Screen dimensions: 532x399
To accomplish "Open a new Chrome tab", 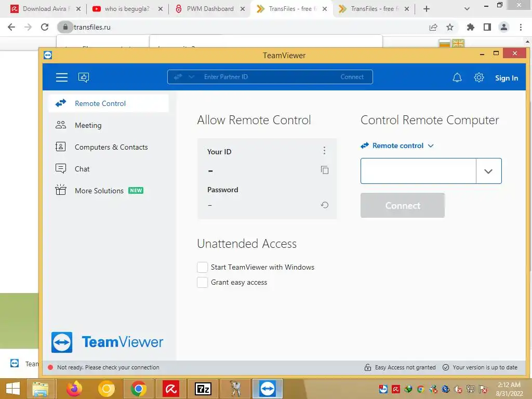I will (x=427, y=9).
